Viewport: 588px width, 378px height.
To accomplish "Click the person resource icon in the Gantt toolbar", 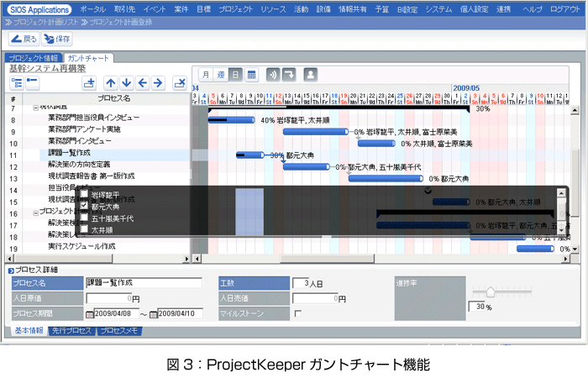I will coord(311,75).
